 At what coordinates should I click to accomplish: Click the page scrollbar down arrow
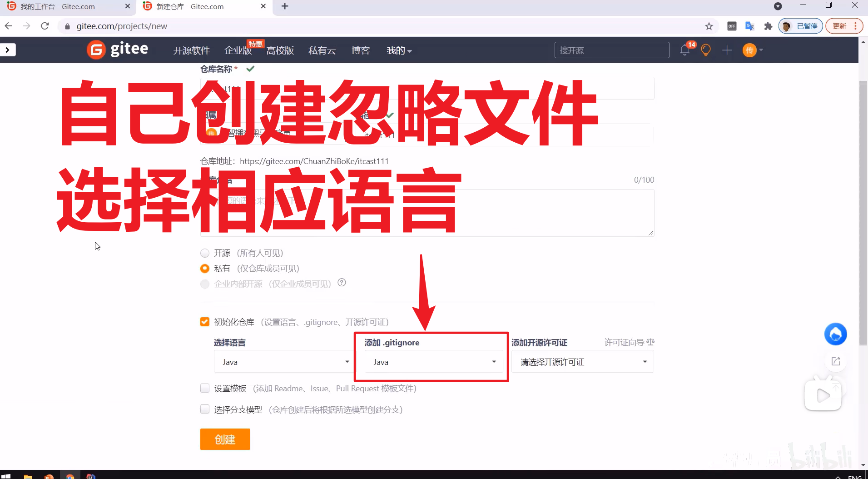click(863, 465)
